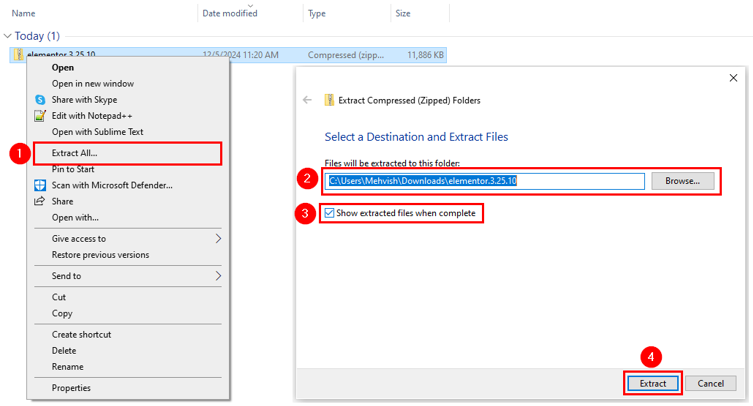753x406 pixels.
Task: Click the Browse... button
Action: (682, 181)
